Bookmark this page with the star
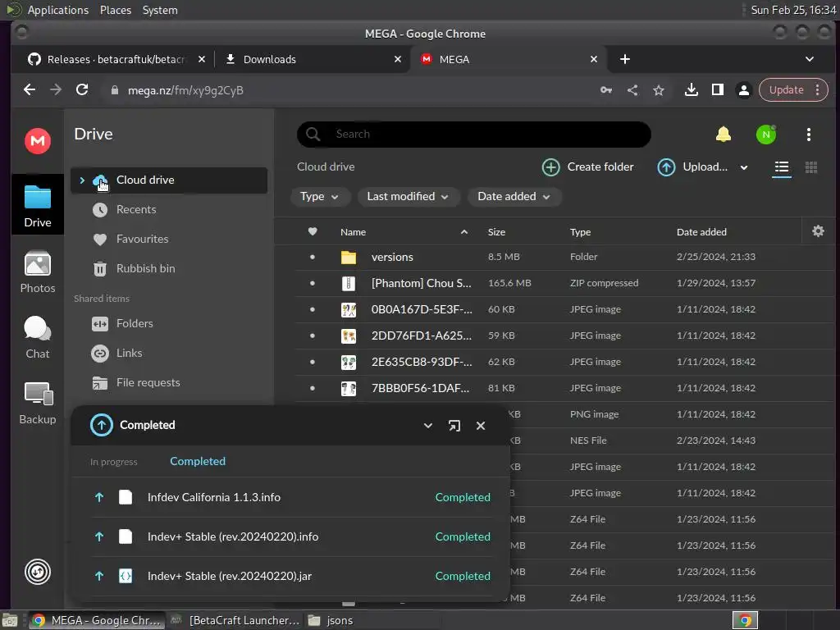840x630 pixels. 659,90
